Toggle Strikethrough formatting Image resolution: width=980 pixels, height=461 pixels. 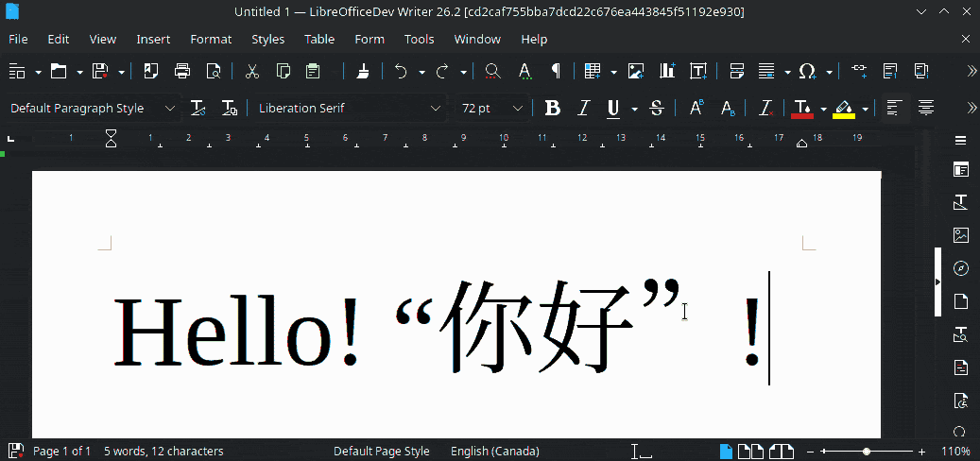656,108
